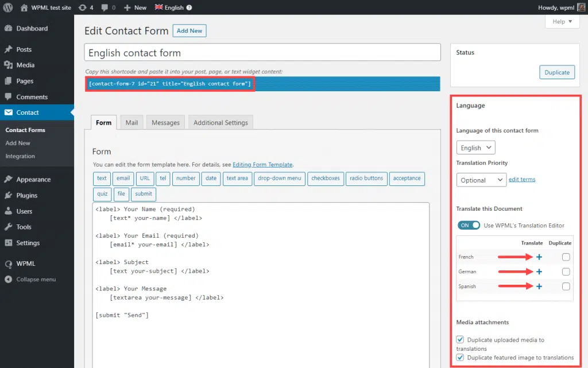Viewport: 588px width, 368px height.
Task: Click the plus icon next to New
Action: click(127, 7)
